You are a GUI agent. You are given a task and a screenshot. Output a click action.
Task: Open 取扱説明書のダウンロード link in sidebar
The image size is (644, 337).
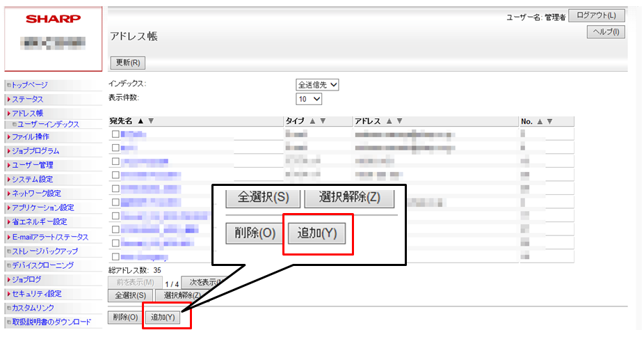pyautogui.click(x=51, y=322)
